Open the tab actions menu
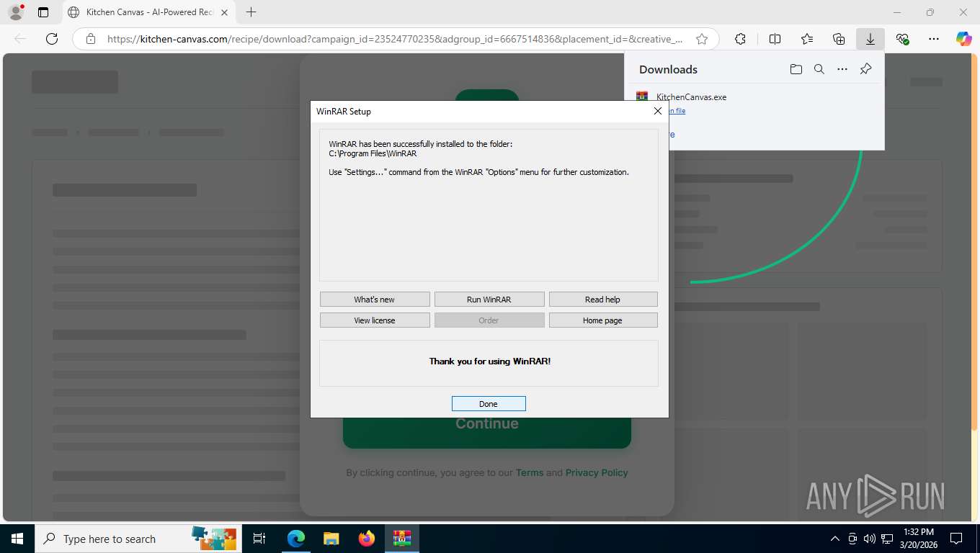This screenshot has height=553, width=980. pos(43,12)
